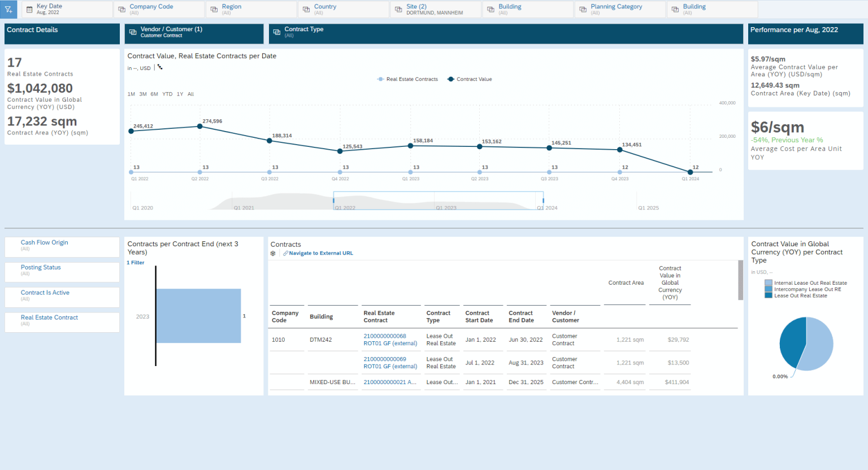Click the Navigate to External URL link

coord(319,253)
